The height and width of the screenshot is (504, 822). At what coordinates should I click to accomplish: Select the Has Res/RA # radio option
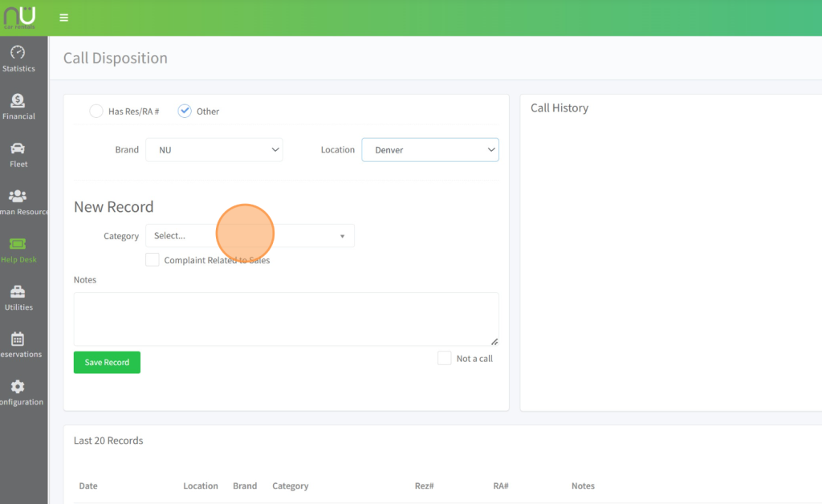coord(96,112)
